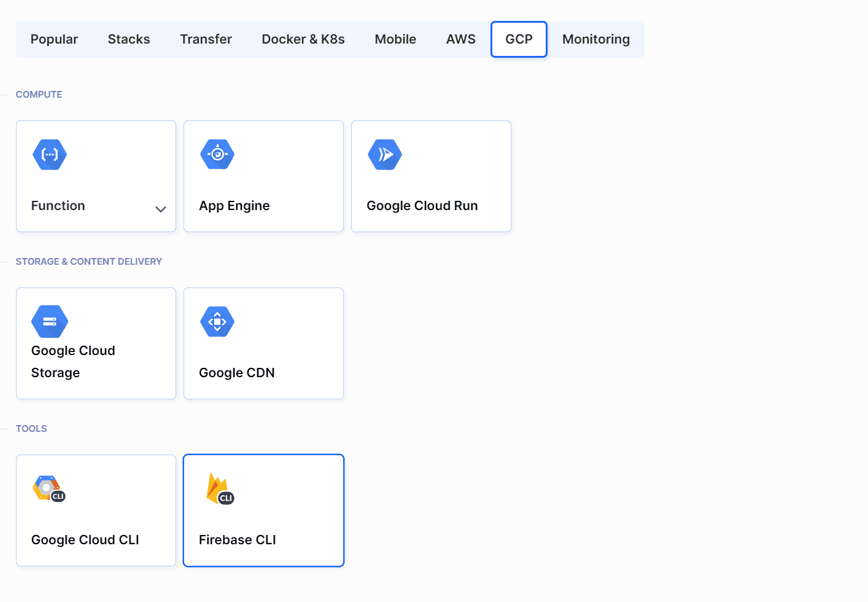This screenshot has width=868, height=602.
Task: Enable the Google Cloud Run service card
Action: 431,176
